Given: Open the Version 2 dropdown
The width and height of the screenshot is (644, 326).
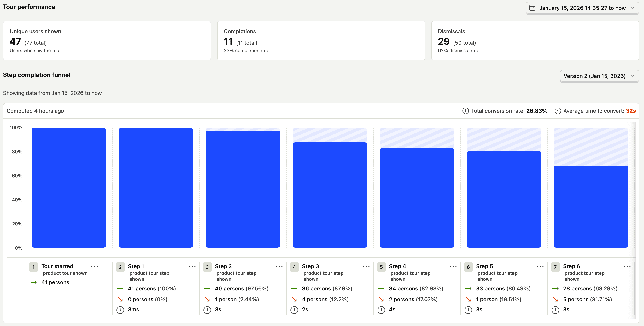Looking at the screenshot, I should pos(599,76).
